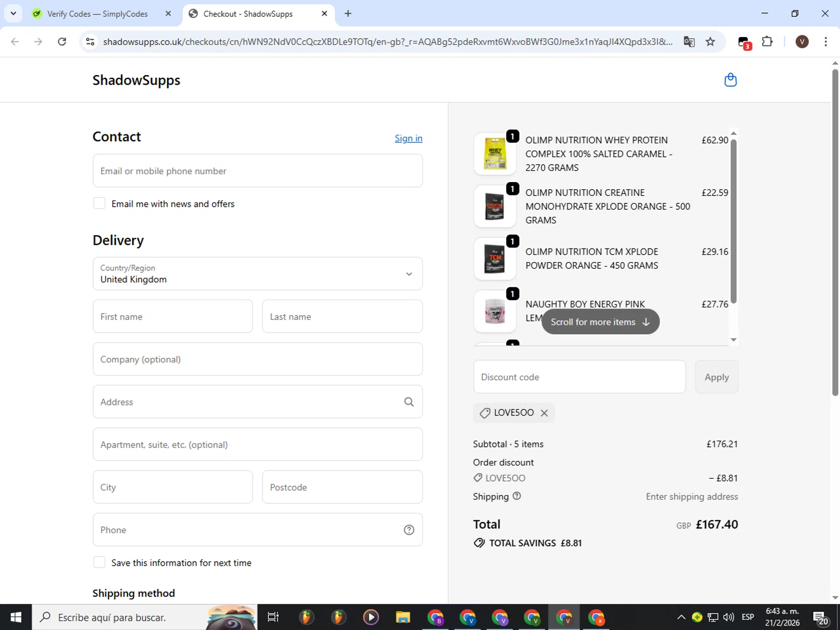Click the Windows taskbar search box
This screenshot has width=840, height=630.
click(144, 617)
